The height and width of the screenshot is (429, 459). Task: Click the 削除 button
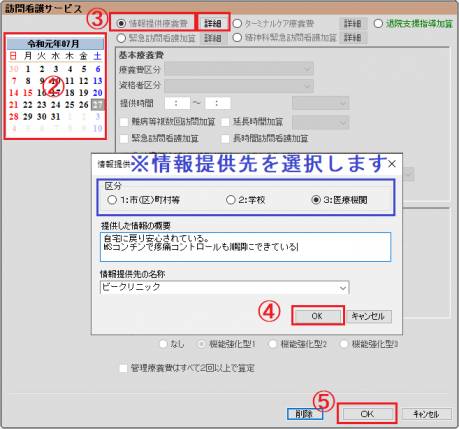point(305,414)
